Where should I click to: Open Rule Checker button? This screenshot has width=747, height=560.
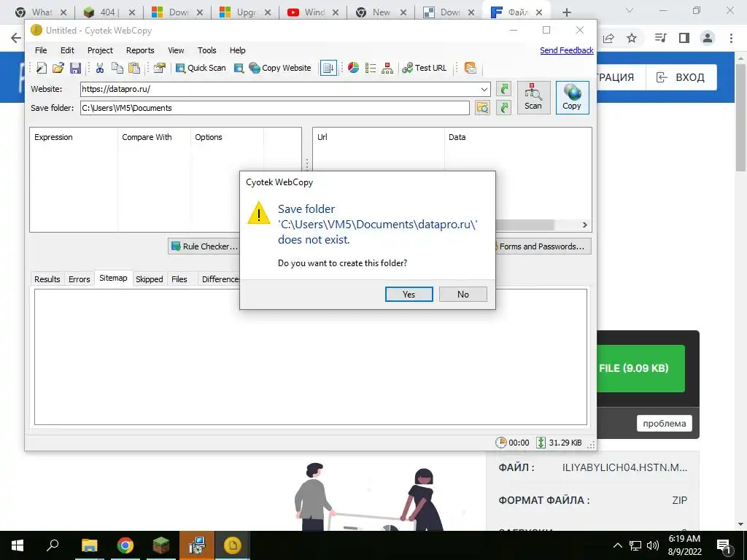[x=204, y=246]
